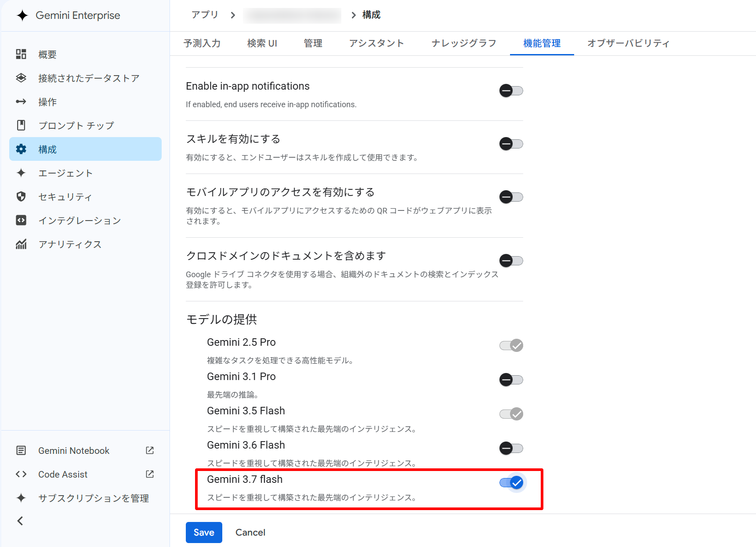Collapse the sidebar with the back chevron
The width and height of the screenshot is (756, 547).
click(x=20, y=521)
